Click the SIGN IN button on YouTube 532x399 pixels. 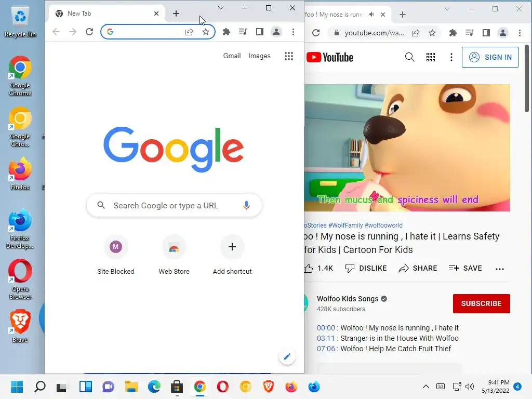[490, 57]
